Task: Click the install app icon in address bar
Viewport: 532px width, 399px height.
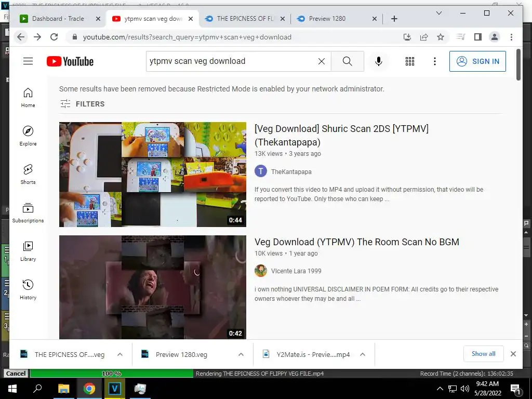Action: pos(407,37)
